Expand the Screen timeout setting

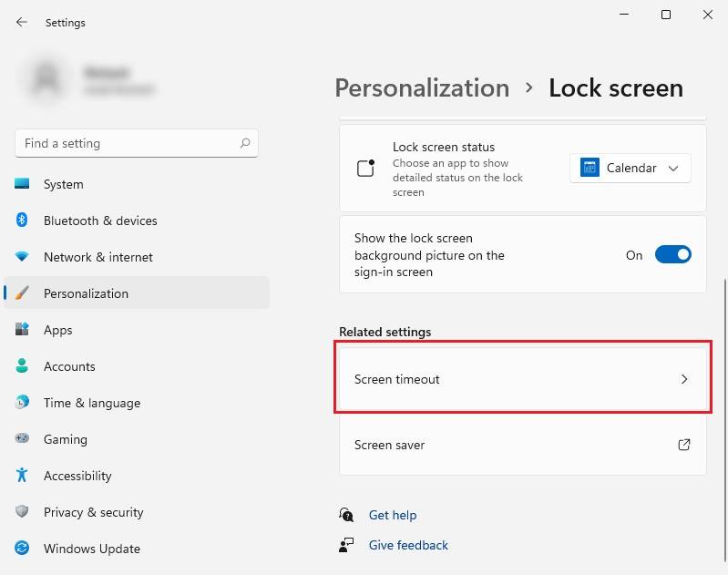click(x=522, y=379)
